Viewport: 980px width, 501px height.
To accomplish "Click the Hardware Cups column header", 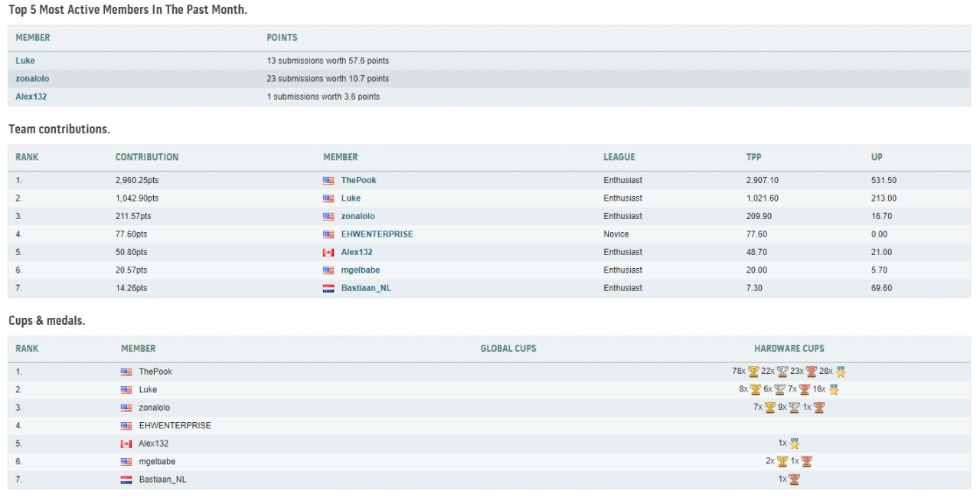I will (x=789, y=349).
